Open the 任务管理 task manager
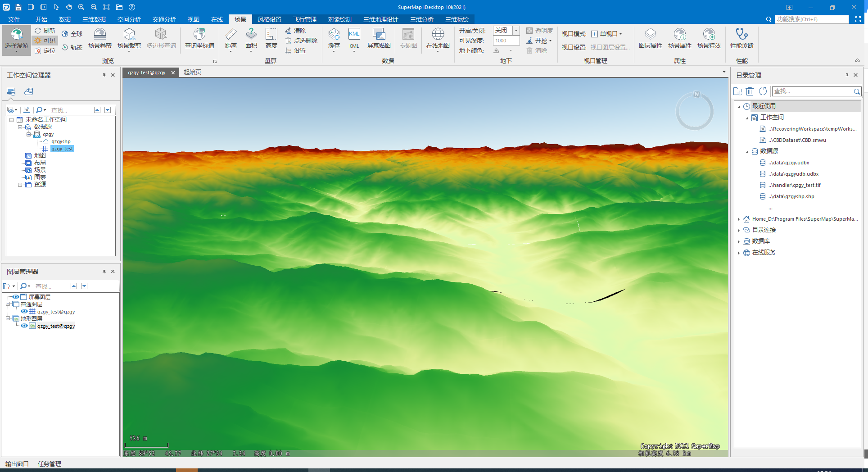Viewport: 868px width, 472px height. (50, 464)
